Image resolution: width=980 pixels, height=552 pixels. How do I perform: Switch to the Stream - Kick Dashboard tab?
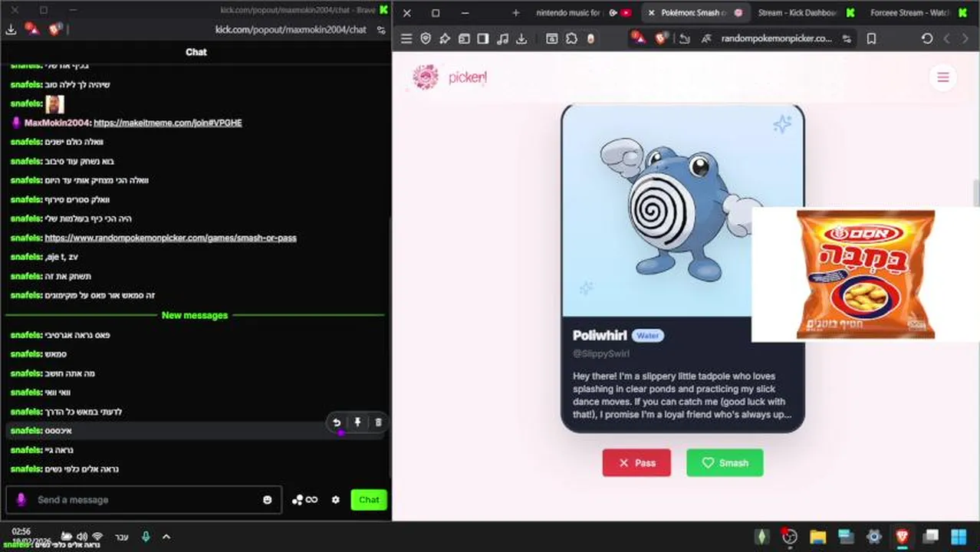click(805, 13)
